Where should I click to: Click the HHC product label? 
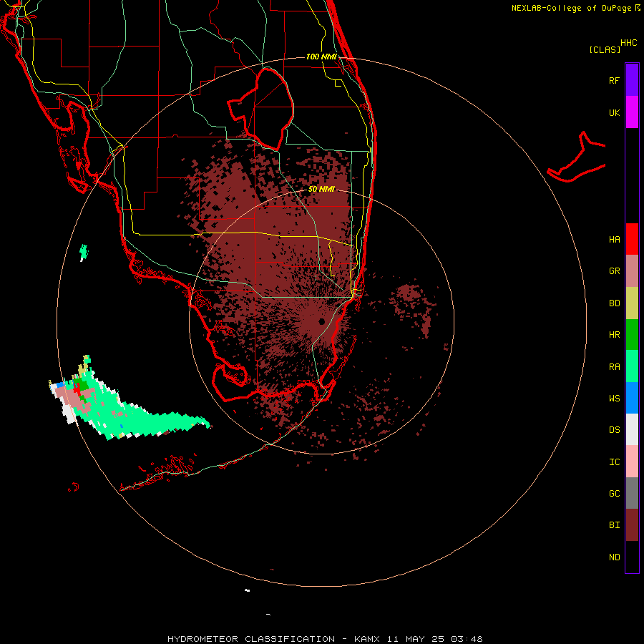click(x=628, y=43)
